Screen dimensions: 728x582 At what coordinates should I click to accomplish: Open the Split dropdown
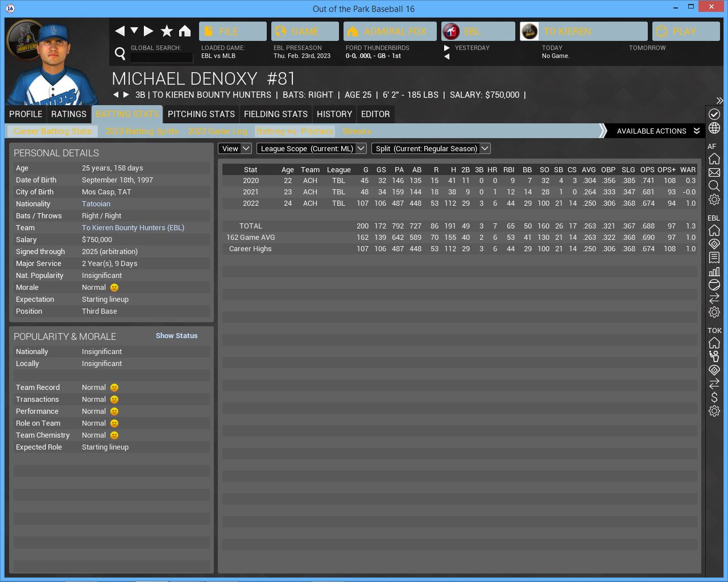[x=431, y=148]
